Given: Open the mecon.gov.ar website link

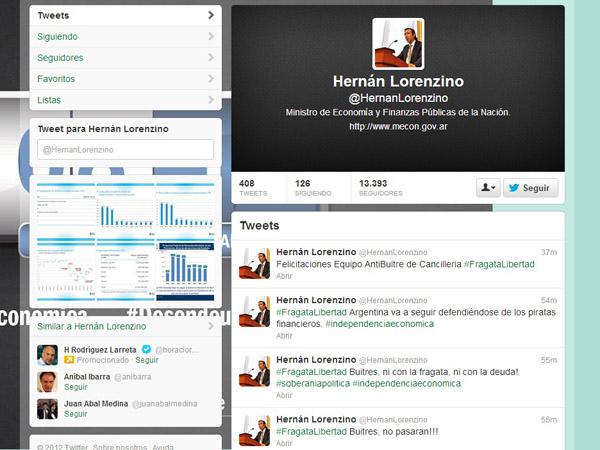Looking at the screenshot, I should 398,127.
